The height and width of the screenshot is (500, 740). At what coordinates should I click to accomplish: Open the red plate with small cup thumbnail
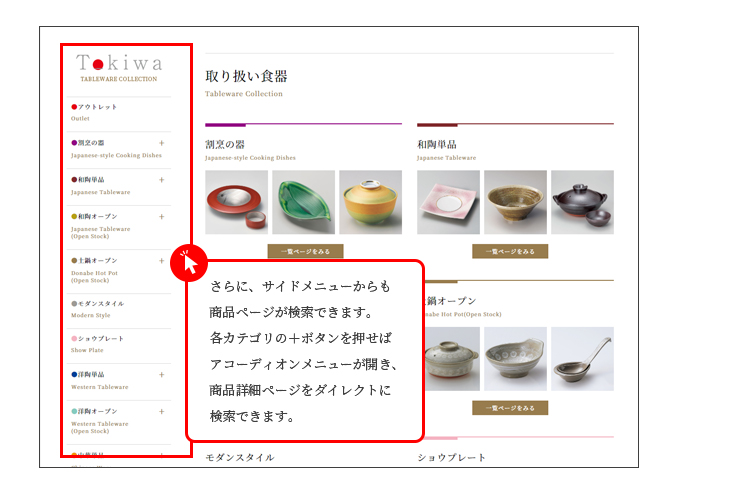tap(236, 202)
